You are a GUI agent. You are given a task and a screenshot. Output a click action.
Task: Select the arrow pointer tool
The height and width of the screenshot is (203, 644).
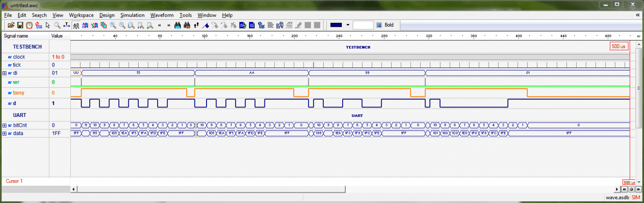[48, 25]
